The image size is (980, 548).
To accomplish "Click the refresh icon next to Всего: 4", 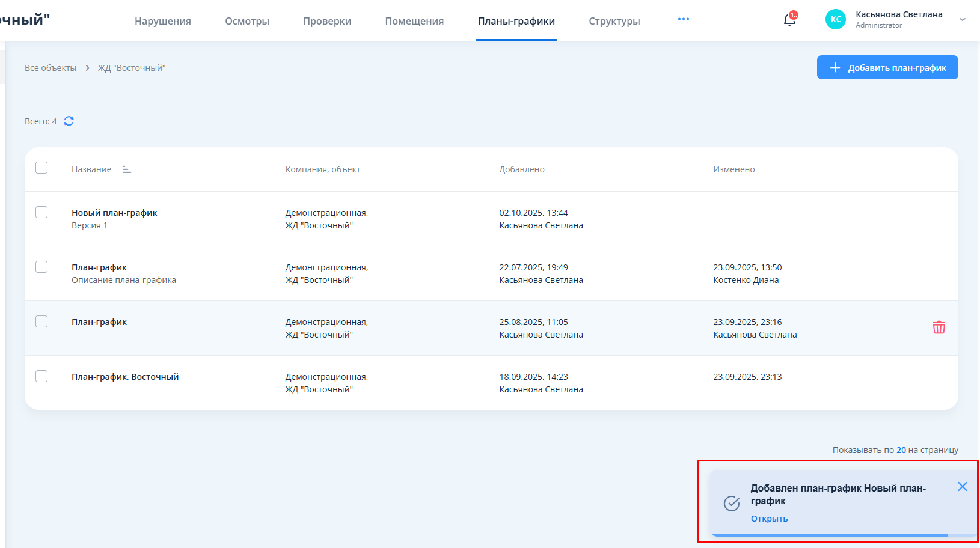I will coord(69,121).
